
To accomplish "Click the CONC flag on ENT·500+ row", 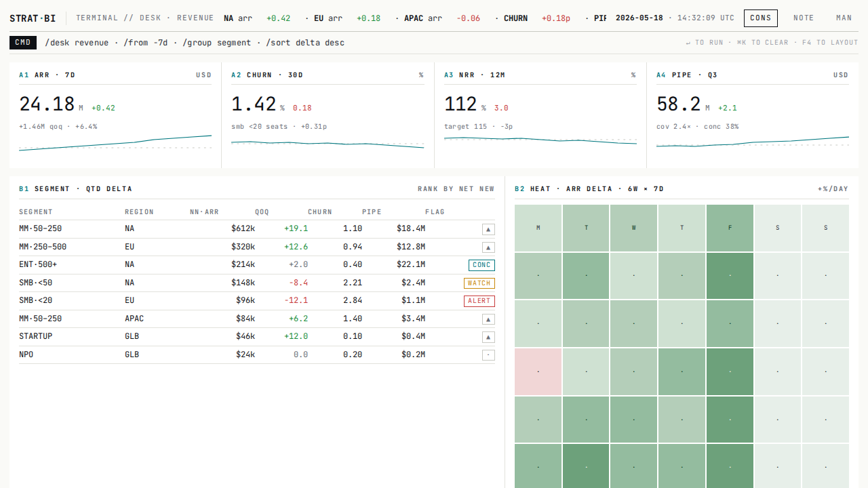I will pyautogui.click(x=481, y=265).
